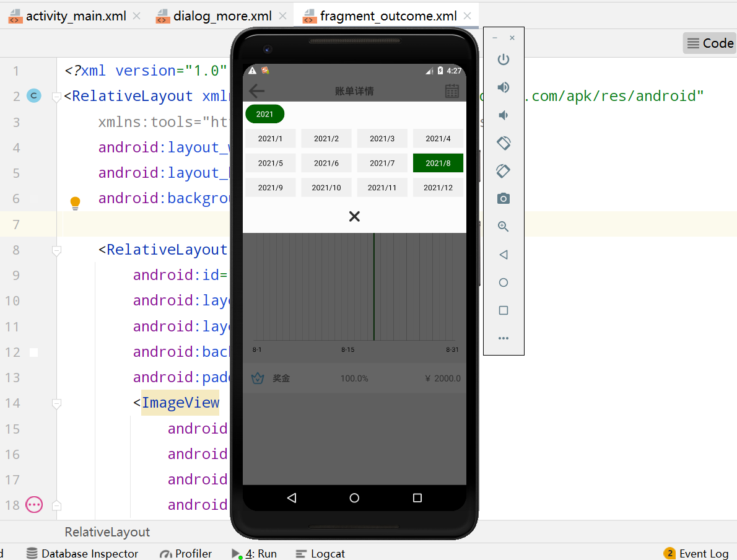Collapse the ImageView fold on line 14
The width and height of the screenshot is (737, 560).
tap(56, 403)
